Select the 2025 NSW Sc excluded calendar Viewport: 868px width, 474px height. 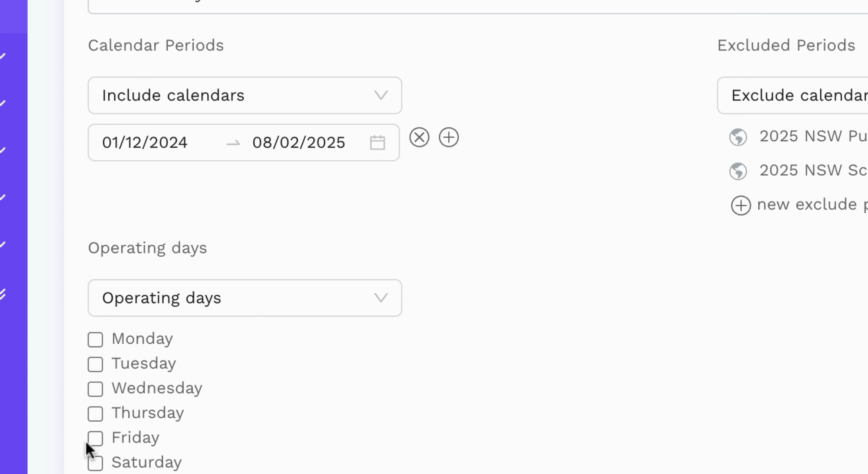tap(813, 171)
